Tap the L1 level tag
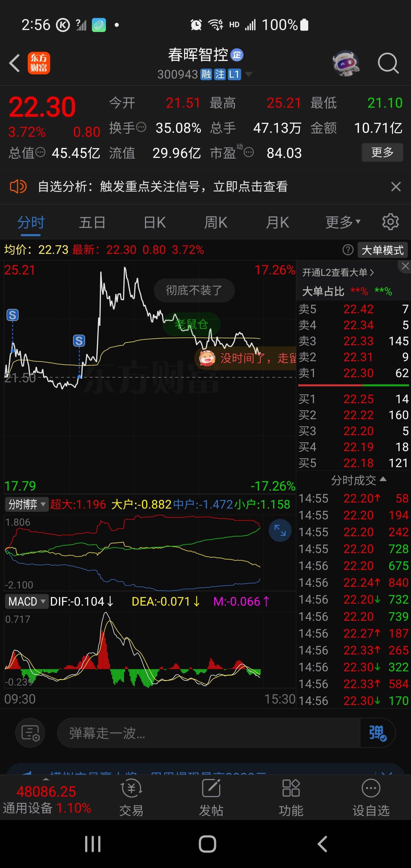Image resolution: width=411 pixels, height=868 pixels. pyautogui.click(x=234, y=74)
